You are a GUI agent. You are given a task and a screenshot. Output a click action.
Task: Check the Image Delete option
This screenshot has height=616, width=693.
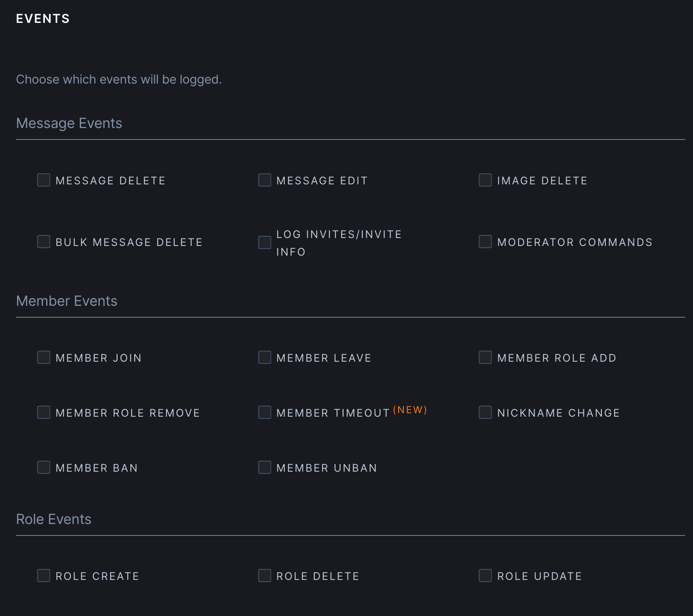[485, 180]
